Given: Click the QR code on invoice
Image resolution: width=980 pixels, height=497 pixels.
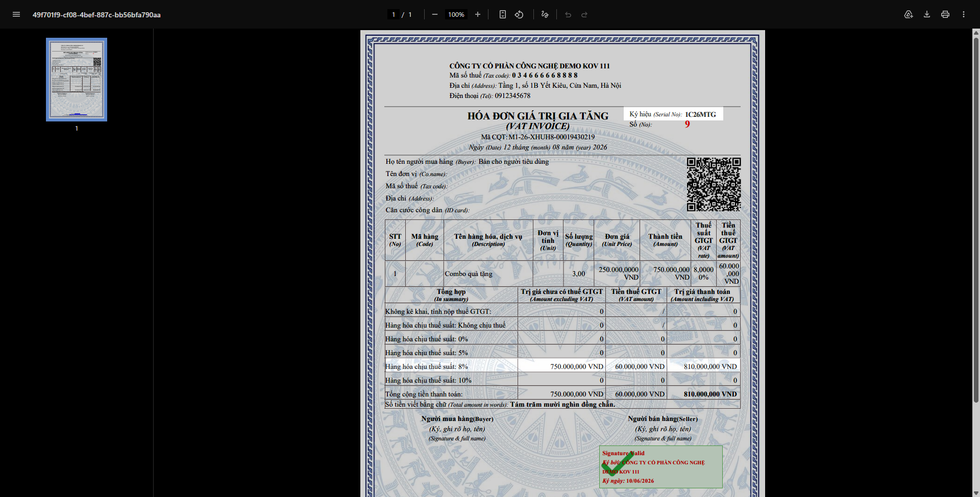Looking at the screenshot, I should pyautogui.click(x=714, y=184).
